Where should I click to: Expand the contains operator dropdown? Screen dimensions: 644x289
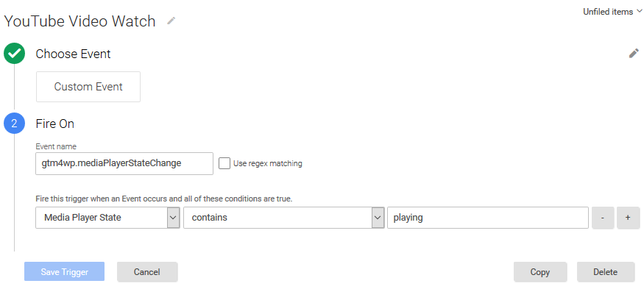click(x=284, y=218)
